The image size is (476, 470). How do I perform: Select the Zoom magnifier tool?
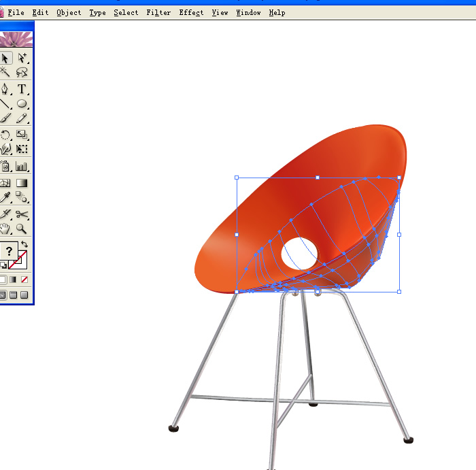pyautogui.click(x=22, y=229)
